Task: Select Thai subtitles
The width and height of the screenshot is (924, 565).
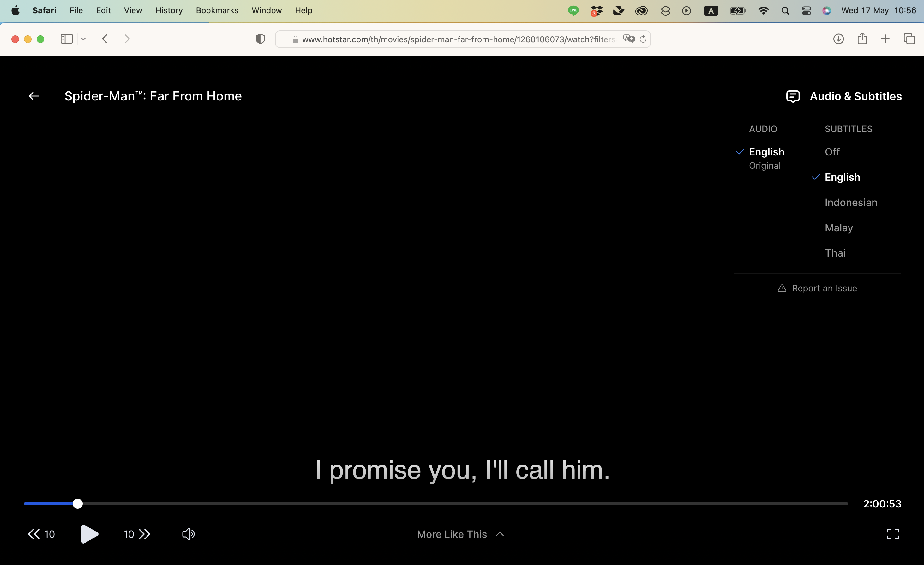Action: point(835,253)
